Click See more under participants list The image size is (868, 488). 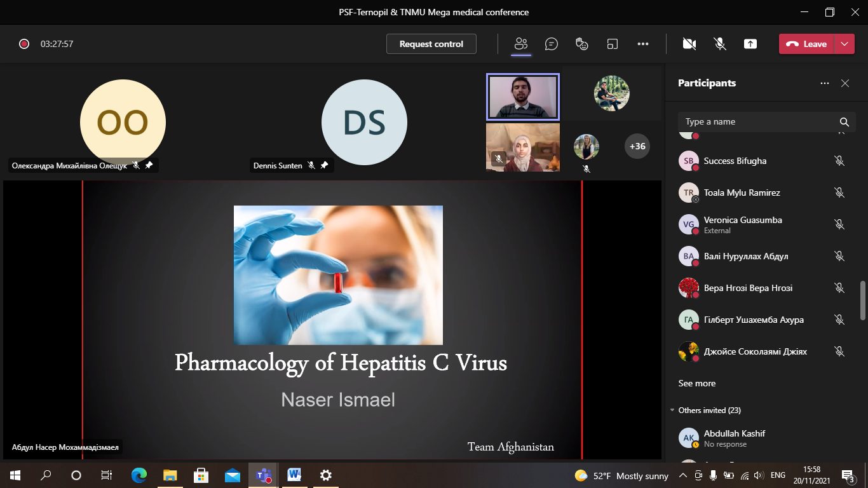pos(696,383)
